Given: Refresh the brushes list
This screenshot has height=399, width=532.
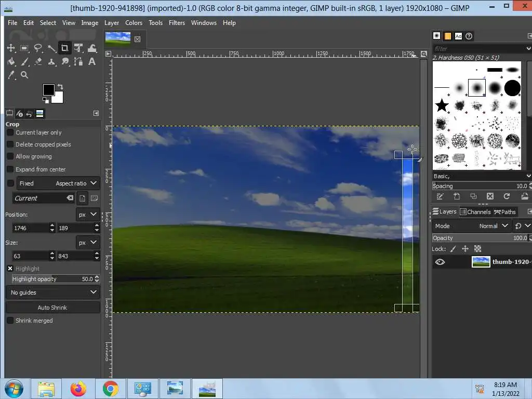Looking at the screenshot, I should [507, 196].
